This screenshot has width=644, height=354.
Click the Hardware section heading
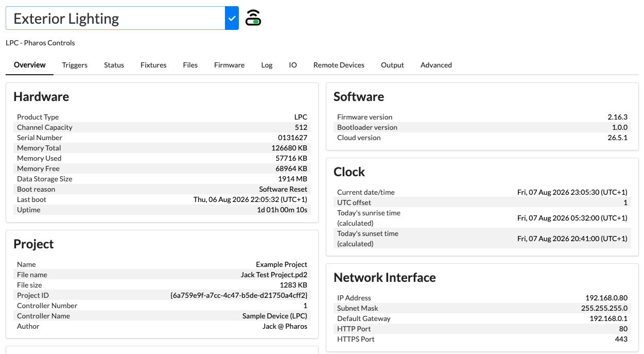[41, 97]
